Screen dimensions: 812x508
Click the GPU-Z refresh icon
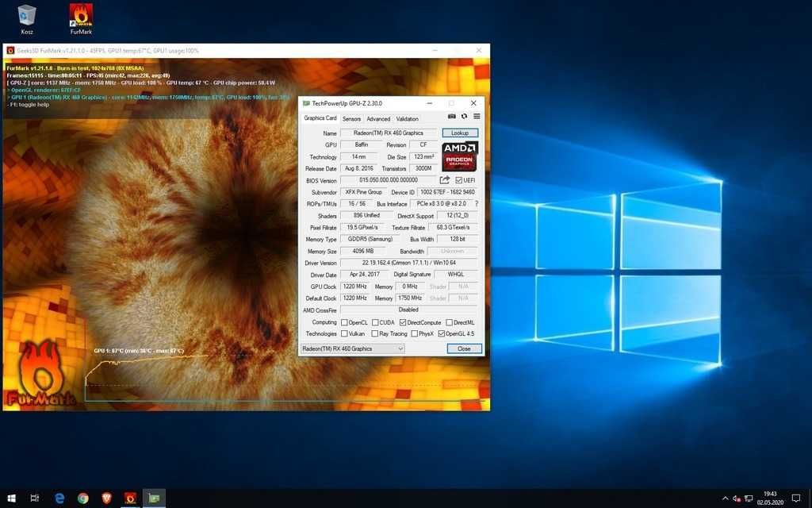pyautogui.click(x=464, y=117)
